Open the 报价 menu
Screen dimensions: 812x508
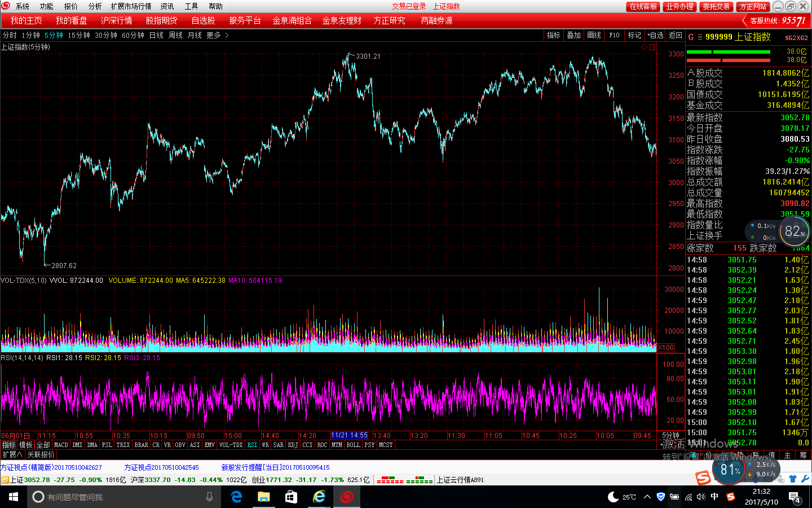70,6
